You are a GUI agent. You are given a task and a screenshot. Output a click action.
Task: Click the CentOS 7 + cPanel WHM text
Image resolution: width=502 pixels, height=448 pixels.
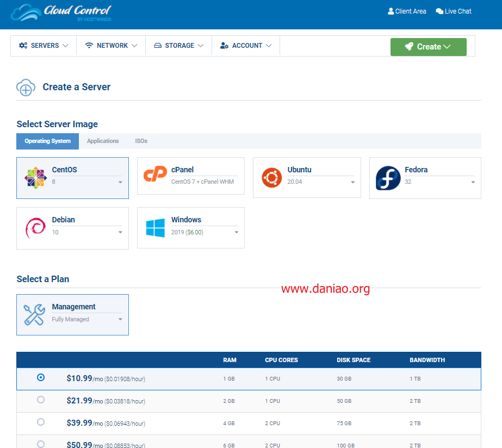click(x=203, y=182)
